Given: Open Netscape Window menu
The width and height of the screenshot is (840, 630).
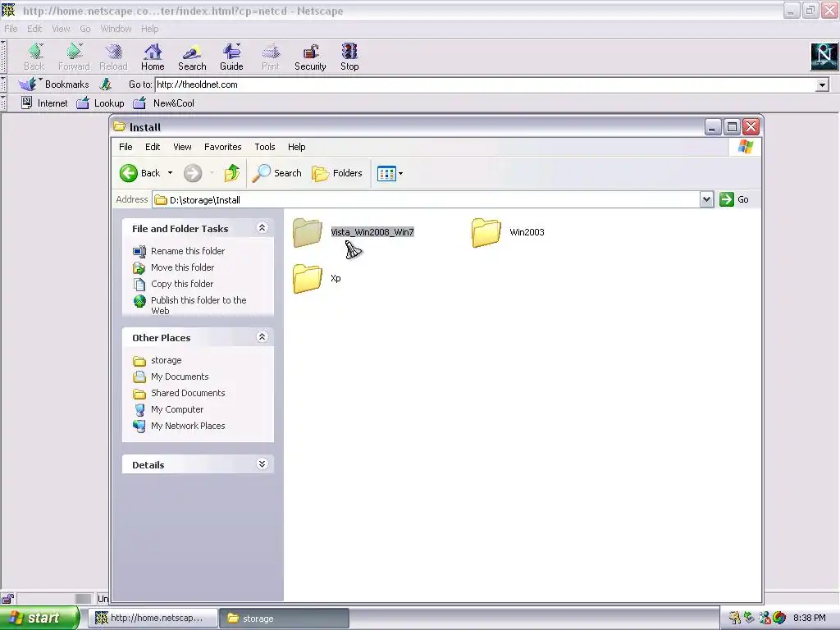Looking at the screenshot, I should click(x=116, y=29).
